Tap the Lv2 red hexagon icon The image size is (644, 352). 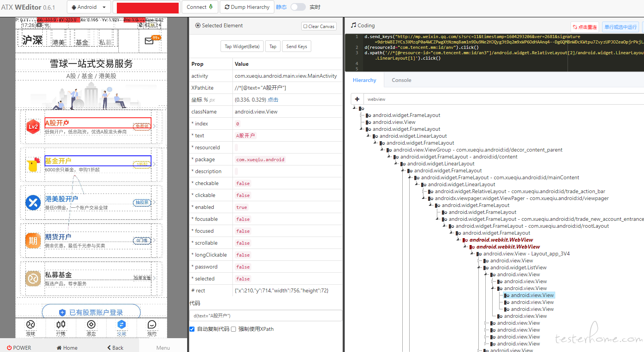(33, 127)
